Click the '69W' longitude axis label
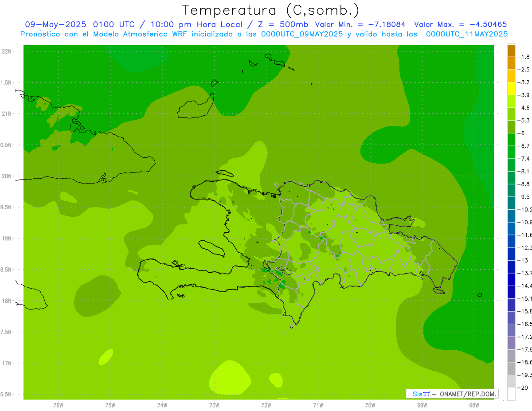This screenshot has width=532, height=411. tap(422, 405)
